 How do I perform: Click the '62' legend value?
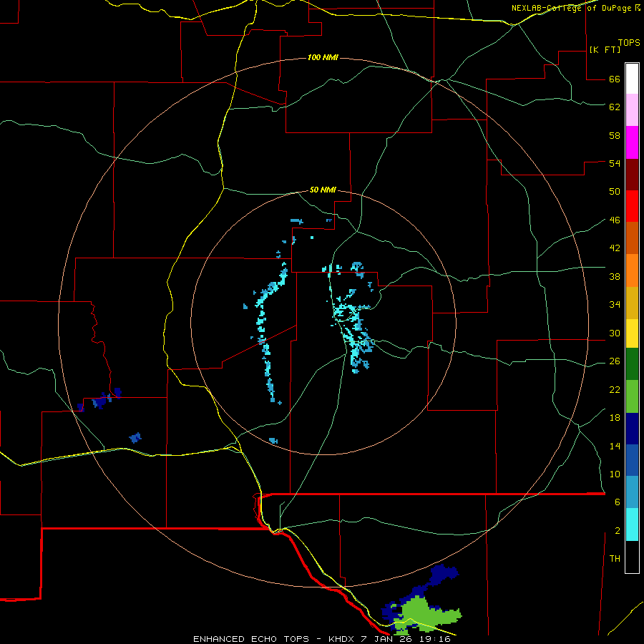click(x=615, y=107)
